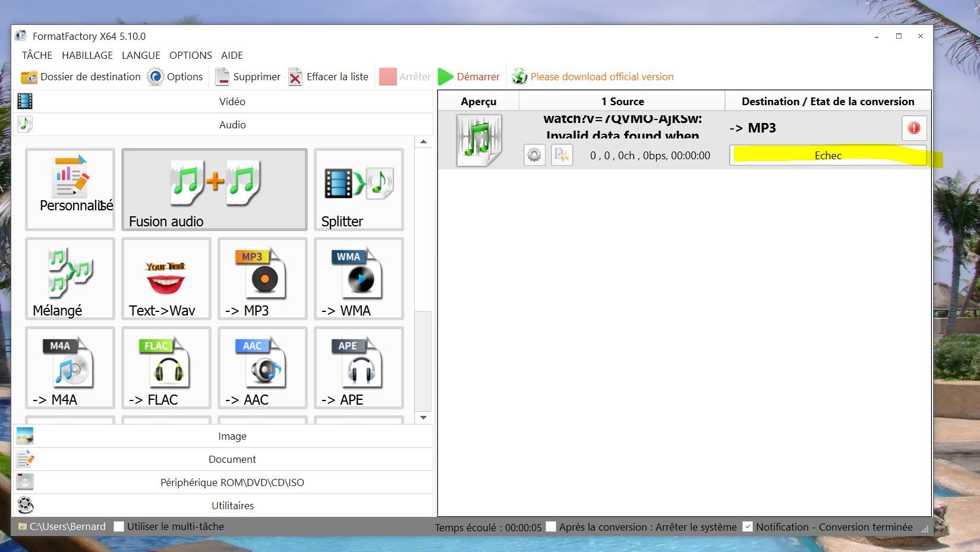Click Effacer la liste
Viewport: 980px width, 552px height.
click(329, 77)
